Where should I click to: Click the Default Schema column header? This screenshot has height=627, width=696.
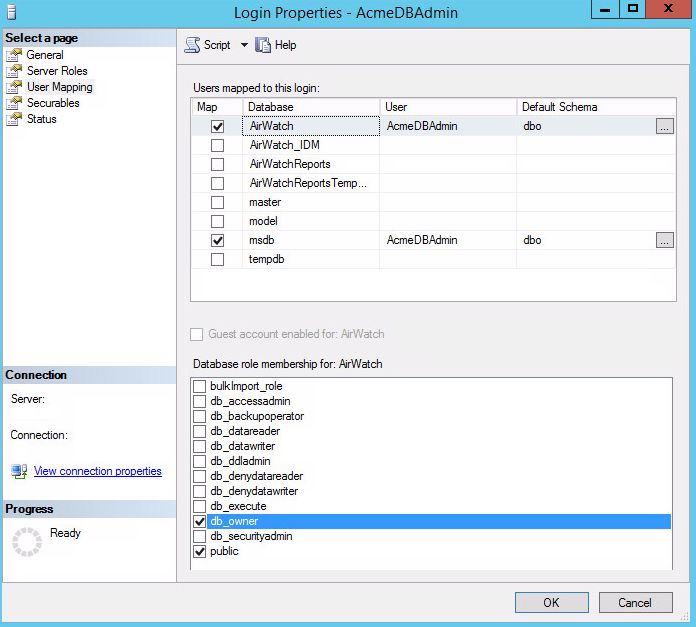coord(597,107)
